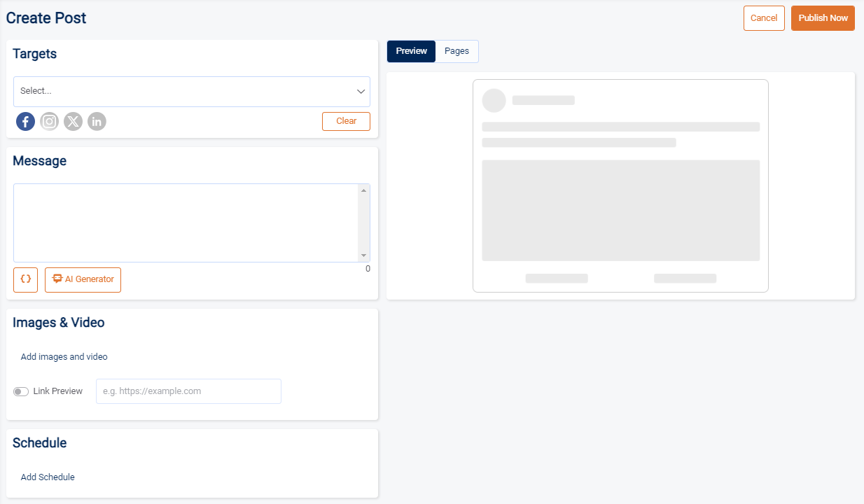This screenshot has height=504, width=864.
Task: Click Add images and video
Action: pyautogui.click(x=64, y=357)
